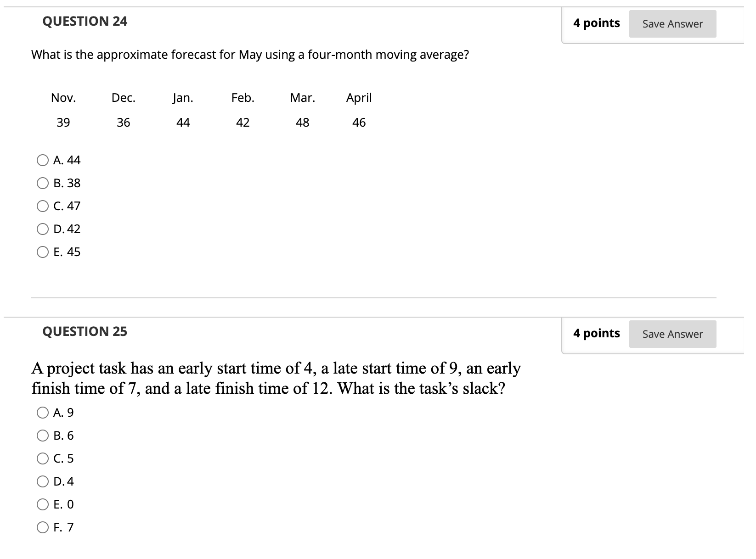This screenshot has width=756, height=559.
Task: Click Save Answer for Question 24
Action: pyautogui.click(x=672, y=24)
